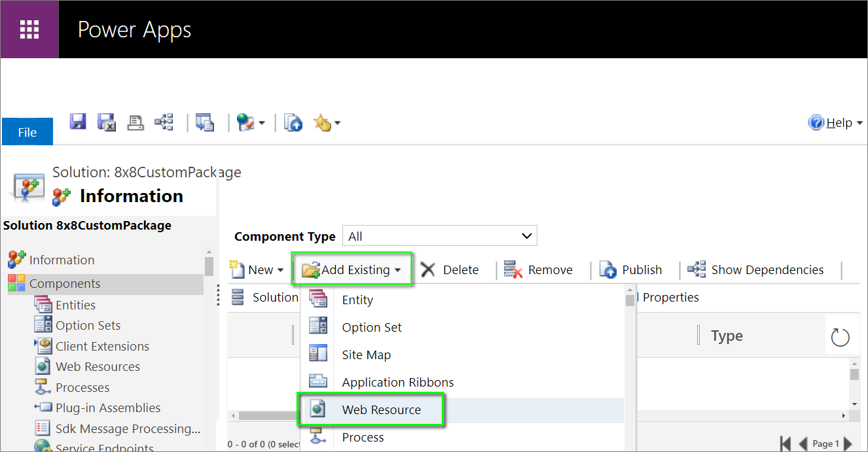This screenshot has width=868, height=452.
Task: Click the "Solution: 8x8CustomPackage" heading text
Action: point(147,172)
